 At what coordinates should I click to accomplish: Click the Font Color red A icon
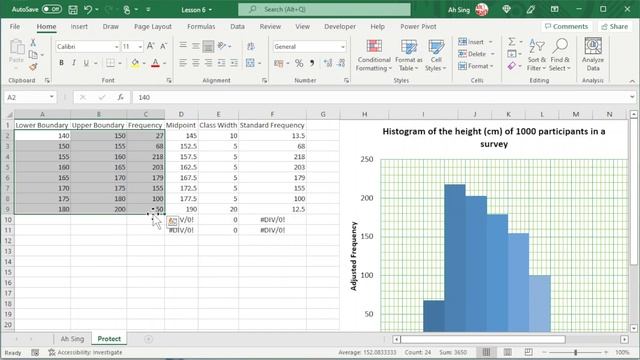tap(155, 63)
